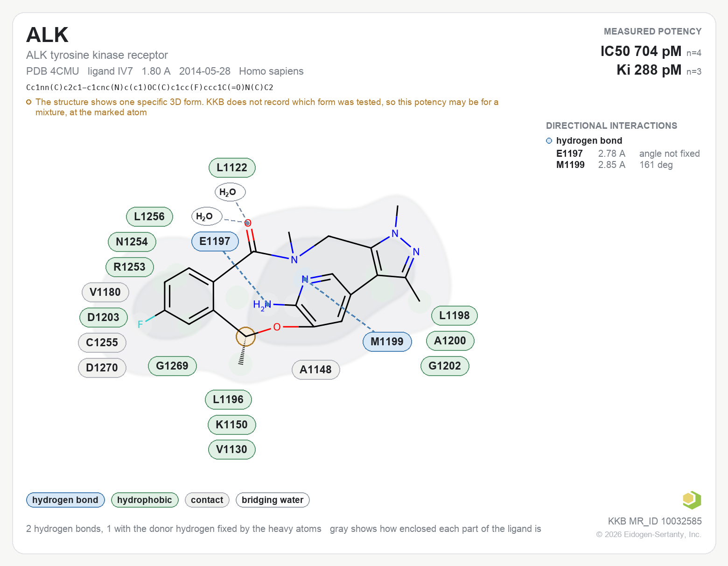Click residue V1130
This screenshot has height=566, width=728.
pos(232,449)
